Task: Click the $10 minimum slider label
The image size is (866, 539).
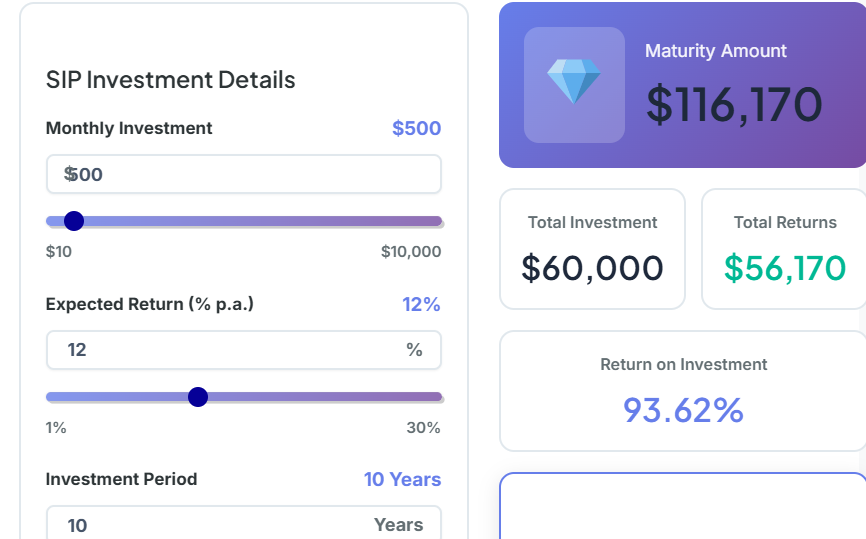Action: tap(59, 252)
